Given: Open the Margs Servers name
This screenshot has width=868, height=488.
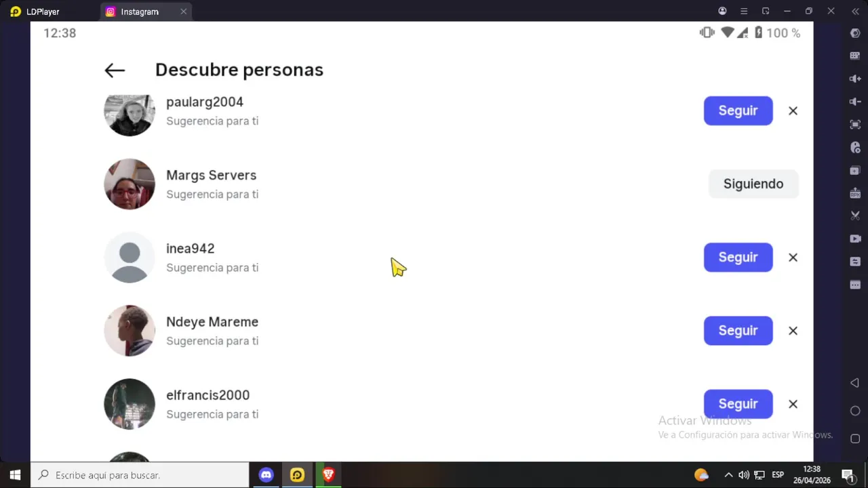Looking at the screenshot, I should [212, 175].
